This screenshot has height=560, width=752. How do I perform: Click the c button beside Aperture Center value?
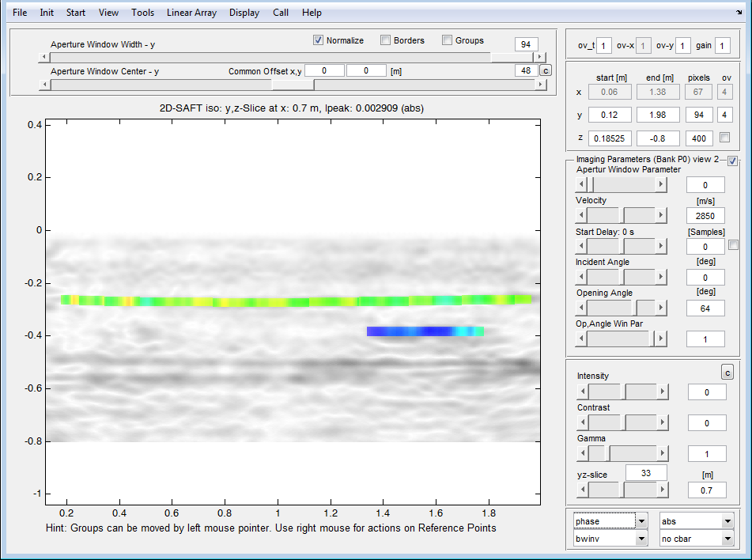tap(546, 70)
